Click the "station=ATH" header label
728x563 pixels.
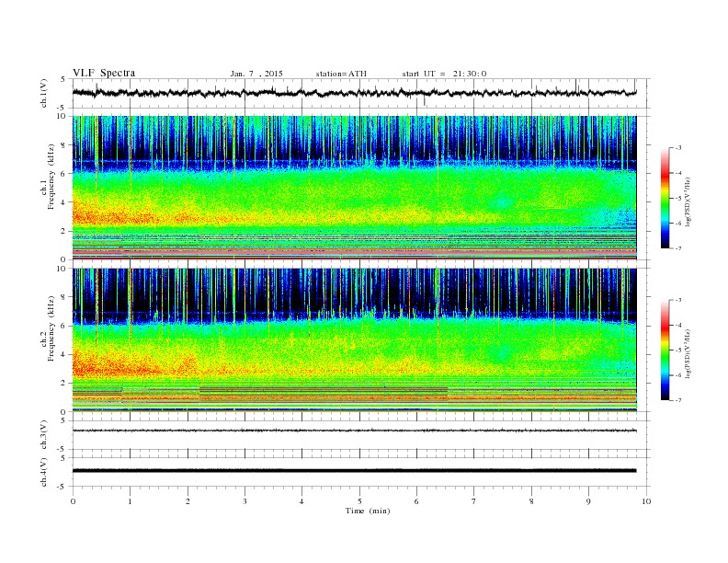point(341,74)
